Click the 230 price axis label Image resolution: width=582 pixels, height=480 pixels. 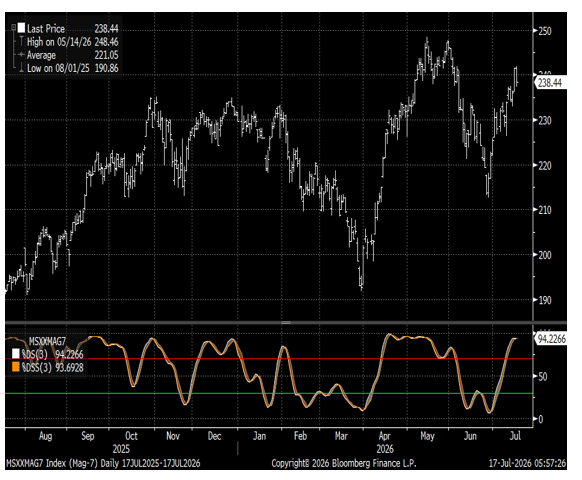(545, 120)
